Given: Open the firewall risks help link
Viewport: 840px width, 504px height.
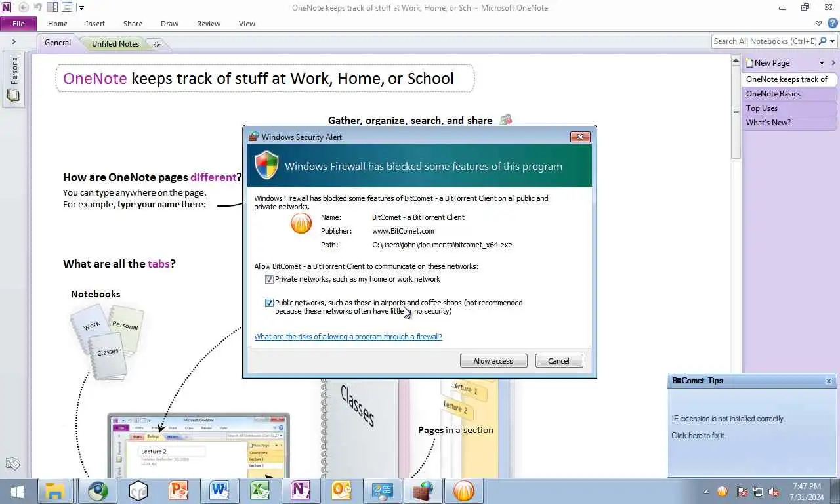Looking at the screenshot, I should click(x=348, y=337).
